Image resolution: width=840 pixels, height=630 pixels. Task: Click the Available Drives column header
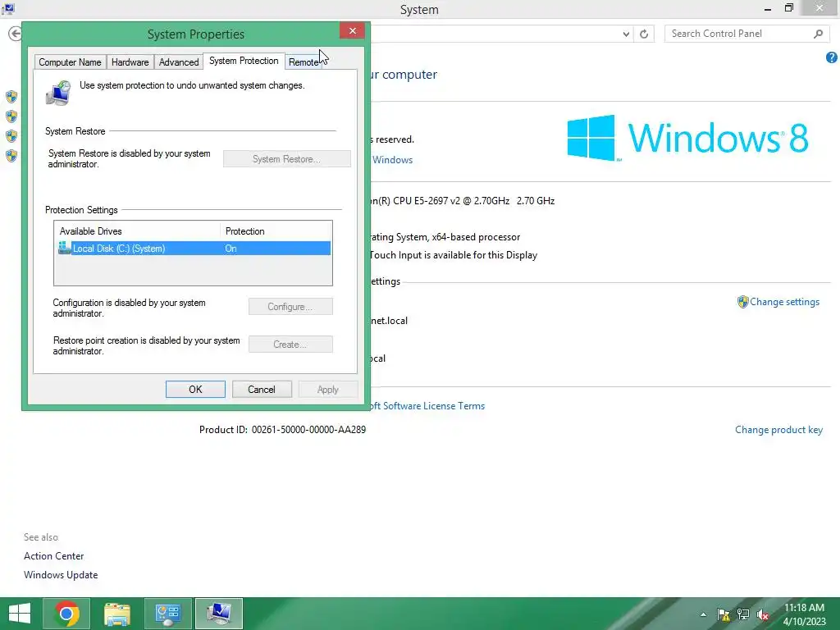(x=137, y=231)
